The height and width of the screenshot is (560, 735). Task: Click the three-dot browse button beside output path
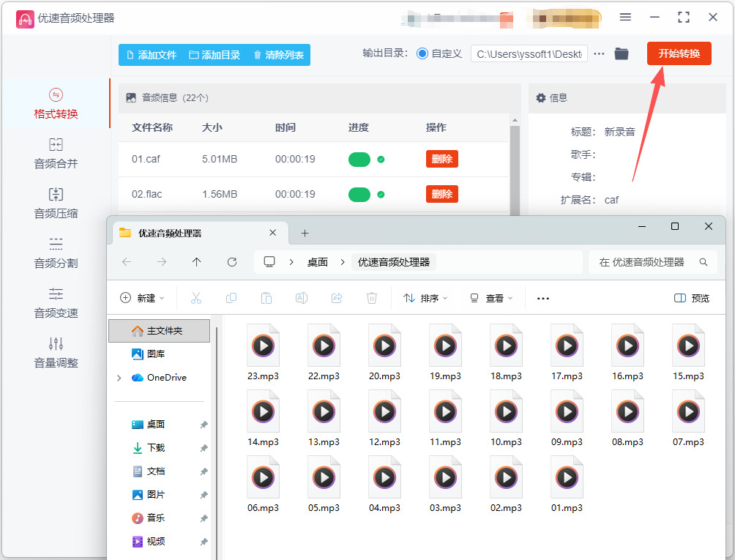(x=599, y=53)
